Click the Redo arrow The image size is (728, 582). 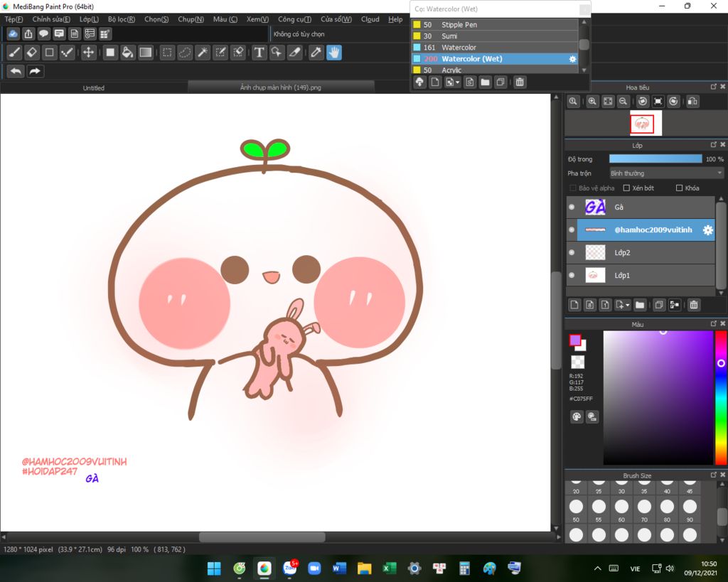point(35,71)
